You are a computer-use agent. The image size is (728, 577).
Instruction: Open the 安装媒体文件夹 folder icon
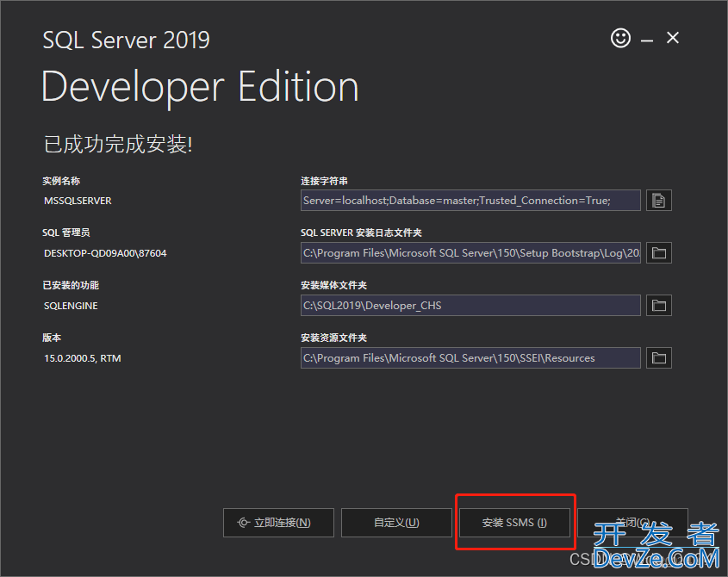click(658, 306)
